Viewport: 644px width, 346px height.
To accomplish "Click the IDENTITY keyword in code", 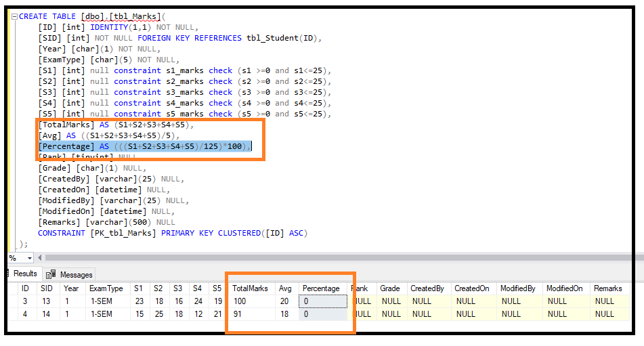I will click(x=109, y=28).
